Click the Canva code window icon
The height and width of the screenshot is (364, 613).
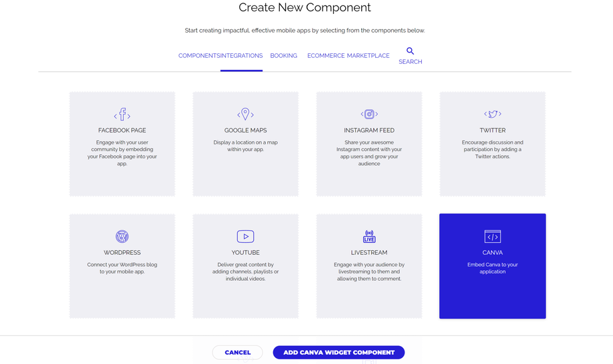[492, 236]
